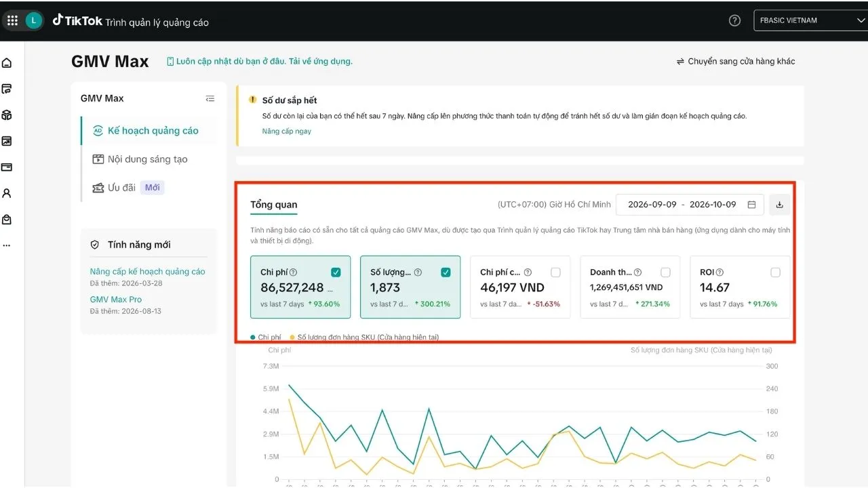Enable the ROI metric checkbox

[775, 272]
